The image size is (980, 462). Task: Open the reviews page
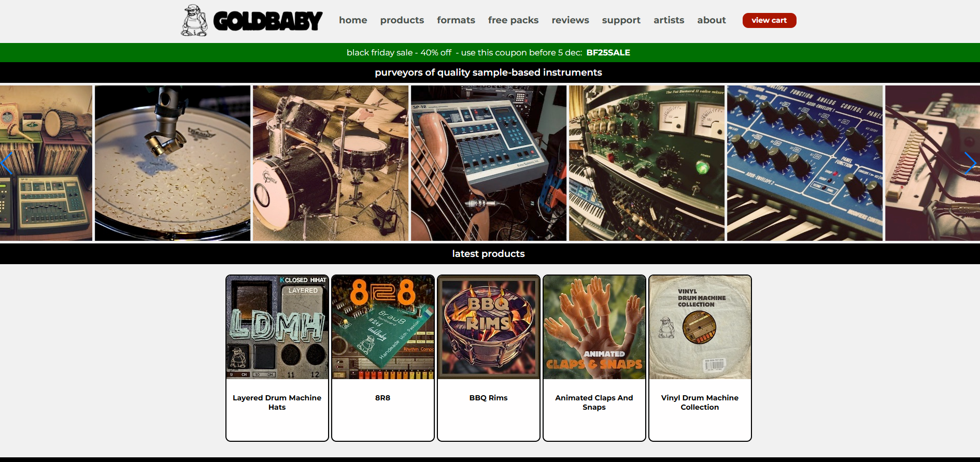click(570, 20)
